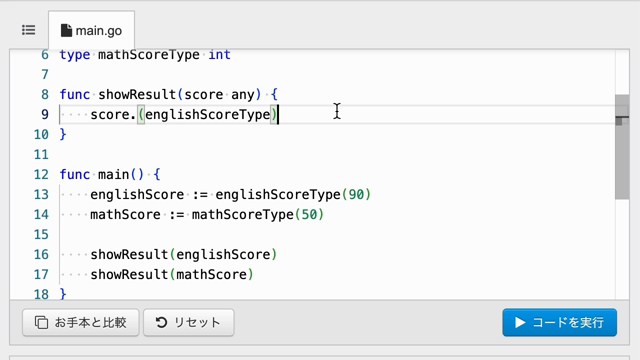The height and width of the screenshot is (360, 640).
Task: Select the main.go tab
Action: [91, 30]
